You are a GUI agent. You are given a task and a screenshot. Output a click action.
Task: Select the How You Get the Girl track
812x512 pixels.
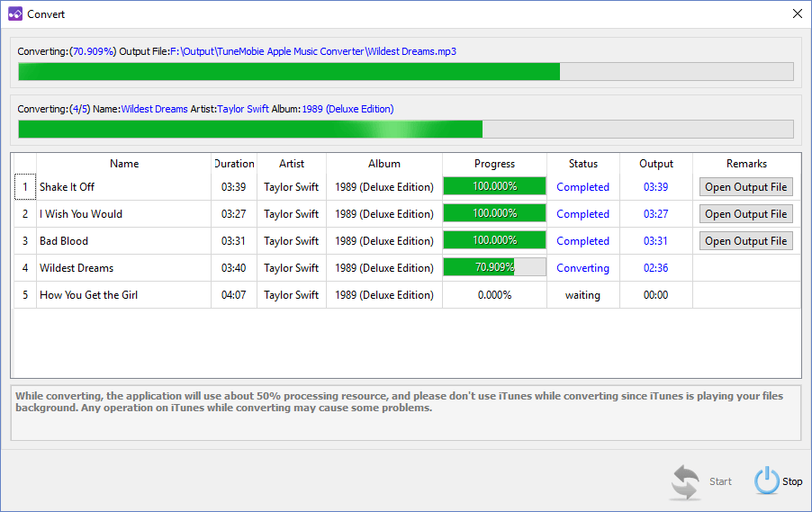pyautogui.click(x=88, y=294)
